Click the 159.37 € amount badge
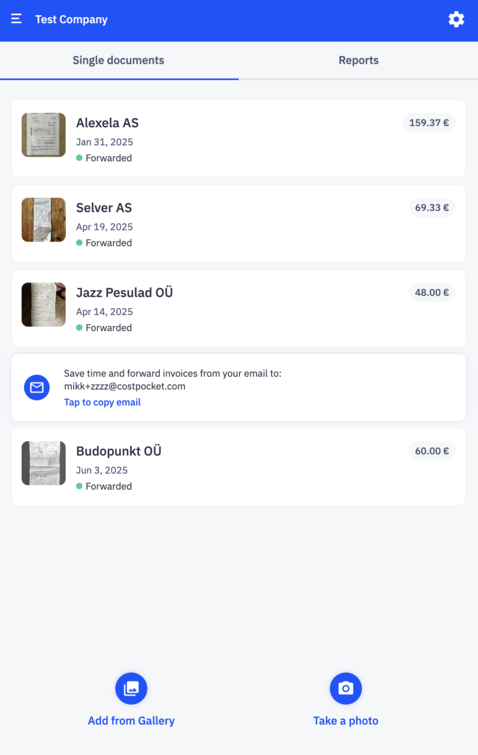The height and width of the screenshot is (755, 478). (429, 123)
